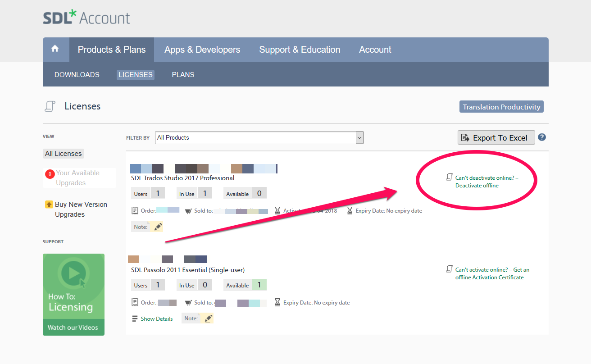Image resolution: width=591 pixels, height=364 pixels.
Task: Click Passolo In Use count 0
Action: click(205, 285)
